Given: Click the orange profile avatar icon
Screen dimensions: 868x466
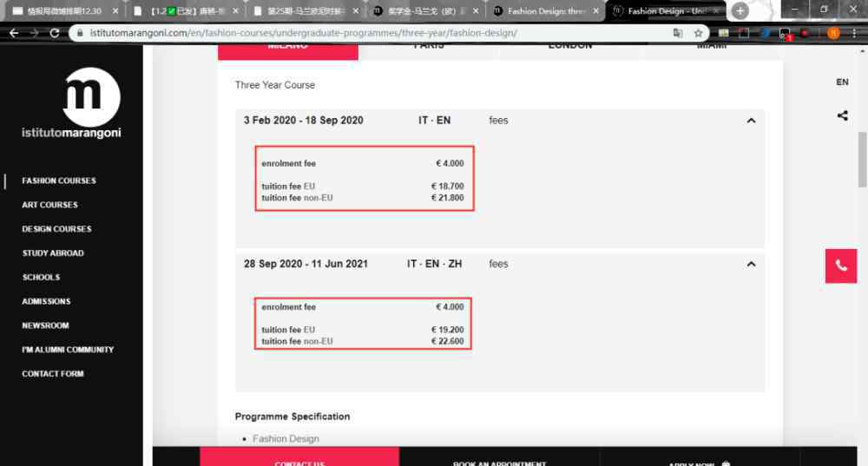Looking at the screenshot, I should point(833,33).
